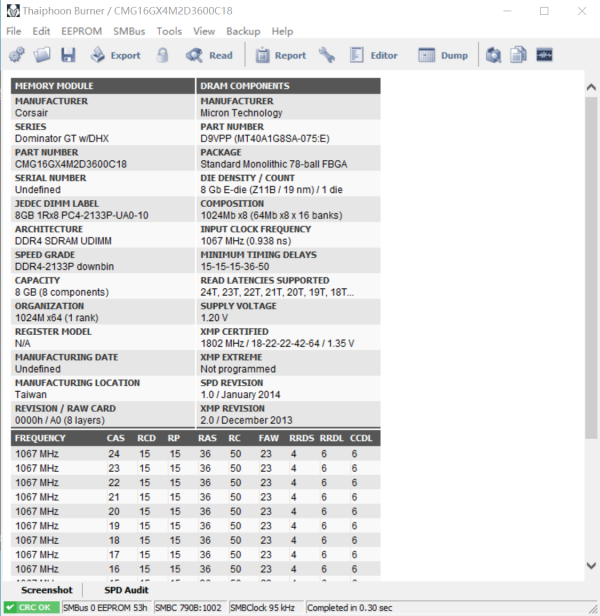Click the waveform monitor icon in toolbar
This screenshot has width=600, height=616.
[545, 55]
